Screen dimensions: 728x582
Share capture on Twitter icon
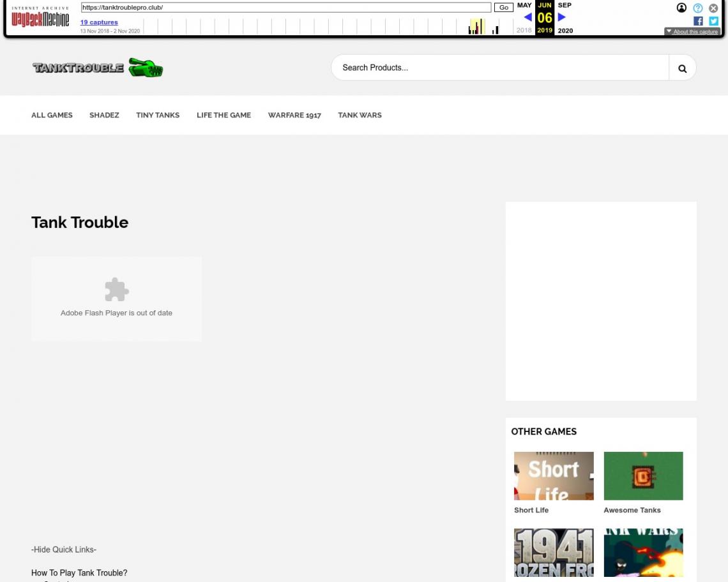(713, 21)
